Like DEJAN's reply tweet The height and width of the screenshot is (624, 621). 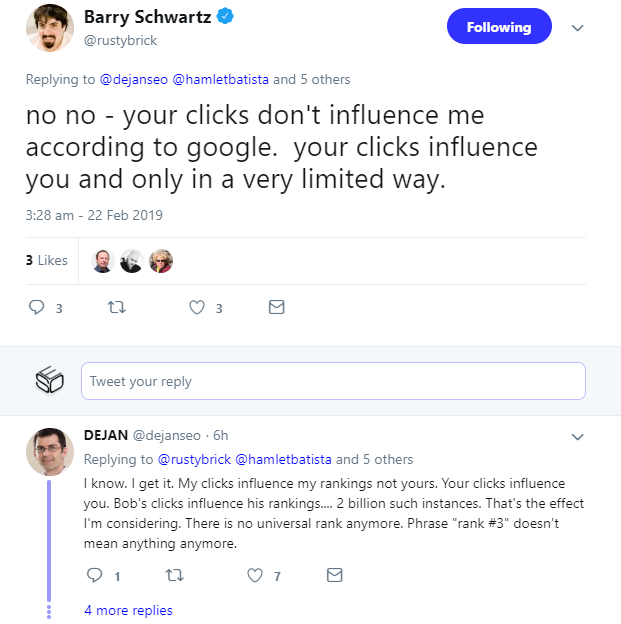[255, 575]
